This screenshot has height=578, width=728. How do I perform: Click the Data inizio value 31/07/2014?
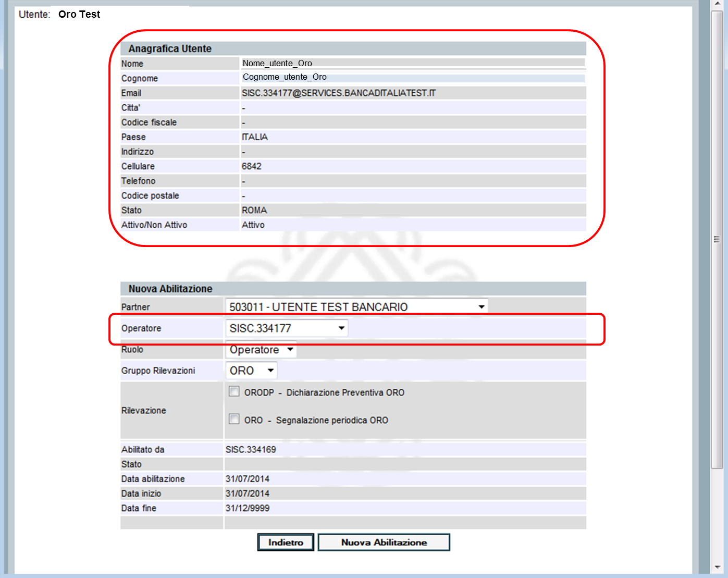point(248,494)
